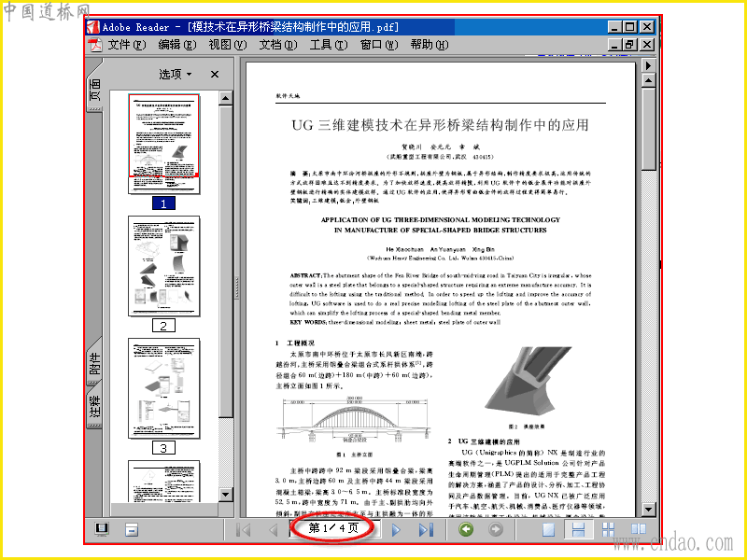Image resolution: width=747 pixels, height=560 pixels.
Task: Go to next view with grey arrow
Action: click(x=496, y=529)
